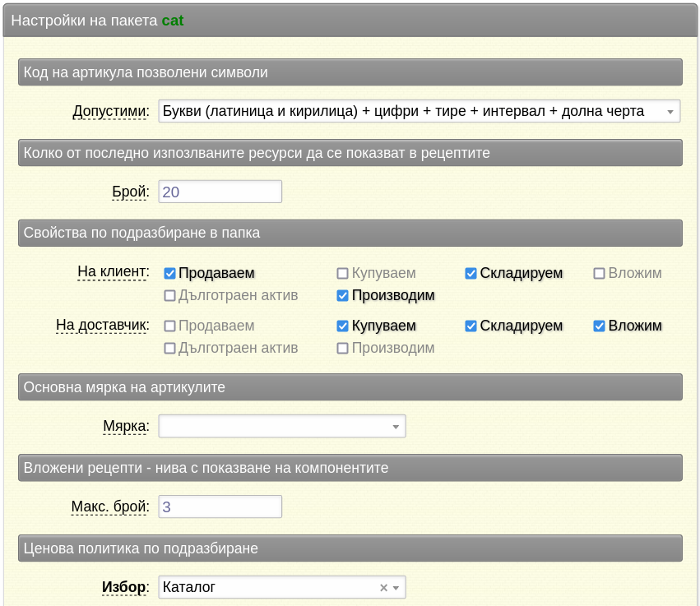Enable Производим in the На доставчик section
The width and height of the screenshot is (700, 606).
[342, 348]
